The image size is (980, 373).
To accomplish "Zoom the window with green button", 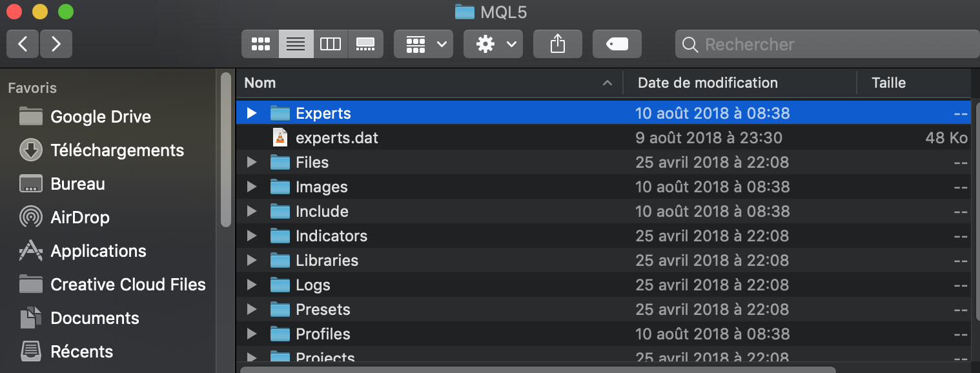I will (65, 12).
